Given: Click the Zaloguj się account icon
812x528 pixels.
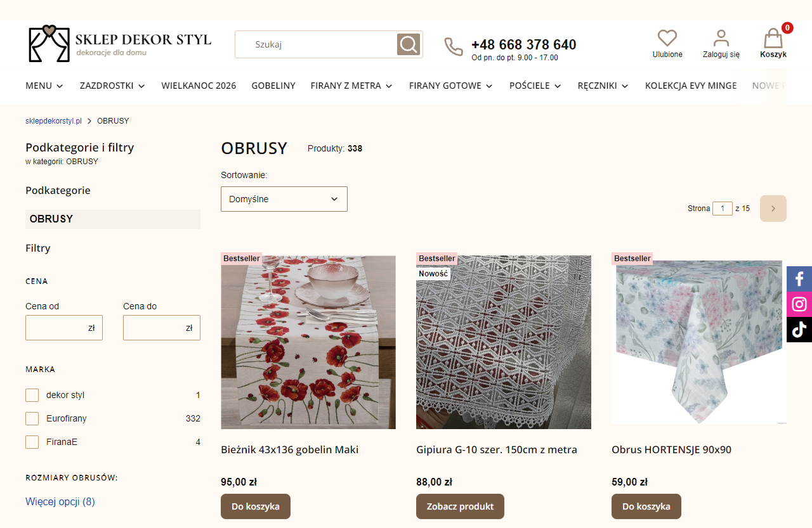Looking at the screenshot, I should [721, 39].
